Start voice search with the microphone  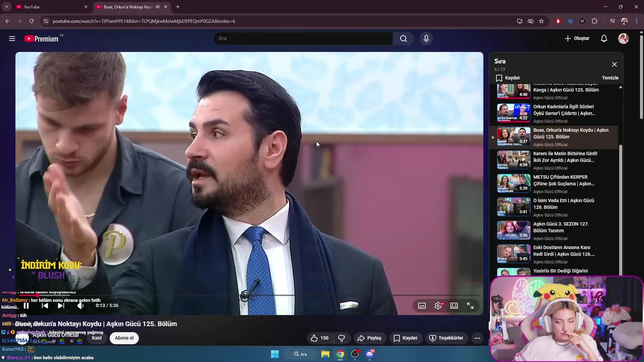click(x=426, y=39)
